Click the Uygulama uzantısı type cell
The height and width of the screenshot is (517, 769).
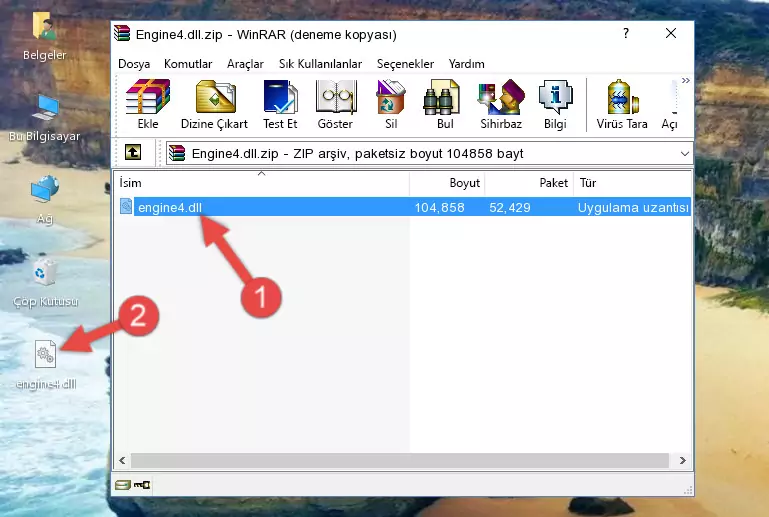[x=633, y=207]
